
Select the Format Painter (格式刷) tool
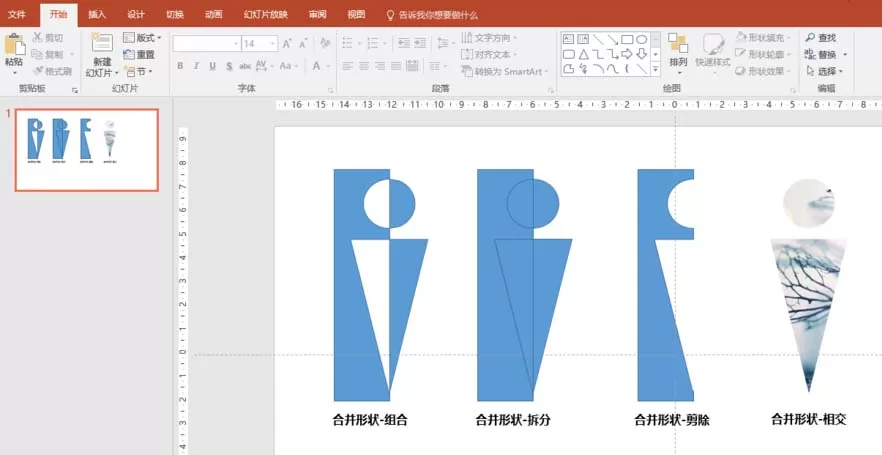pos(52,71)
